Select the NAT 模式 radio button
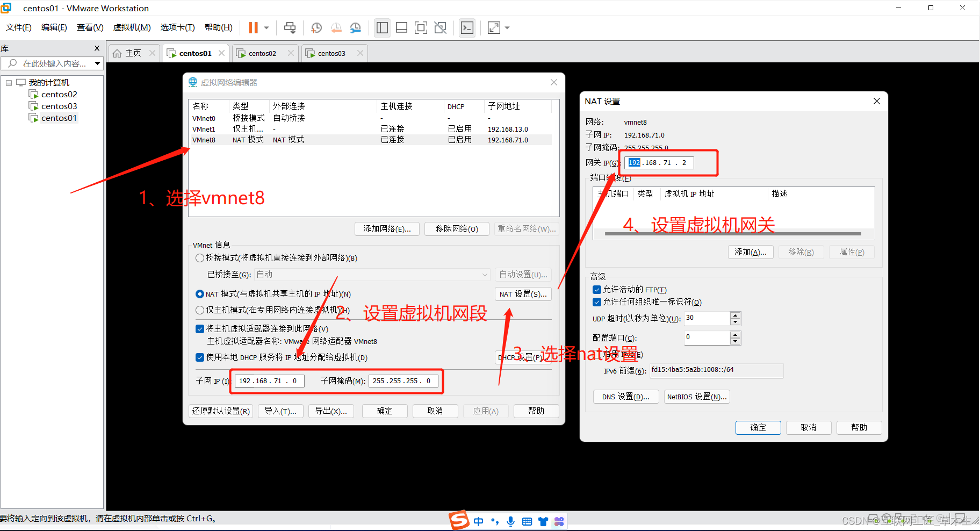 [x=200, y=294]
